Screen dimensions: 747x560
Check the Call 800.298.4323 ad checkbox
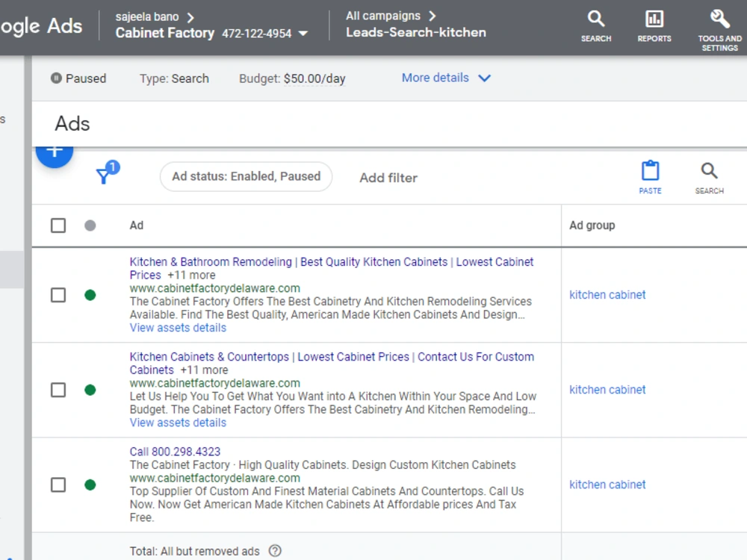click(58, 485)
